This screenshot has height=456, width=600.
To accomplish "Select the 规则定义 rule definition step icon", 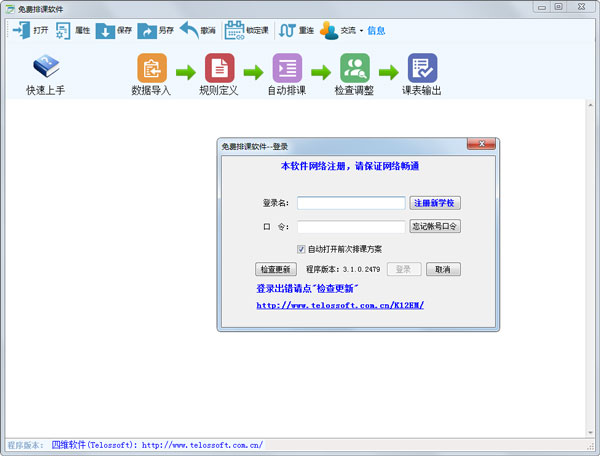I will point(219,68).
